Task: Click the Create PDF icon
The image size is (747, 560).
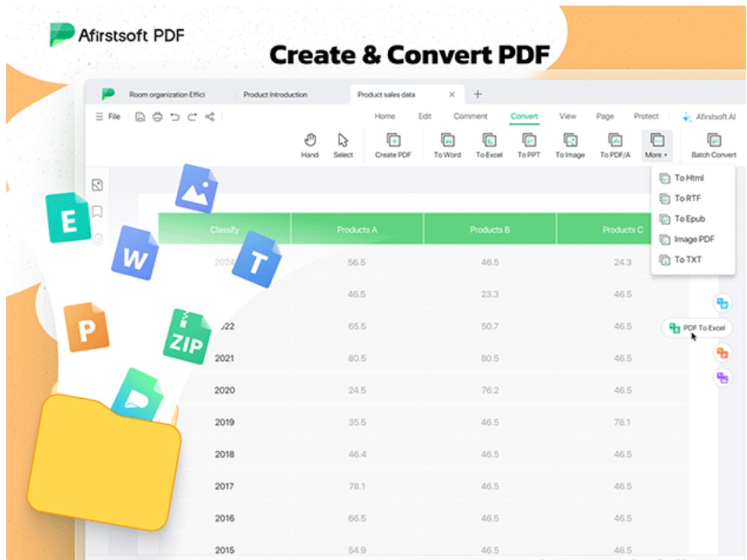Action: point(393,145)
